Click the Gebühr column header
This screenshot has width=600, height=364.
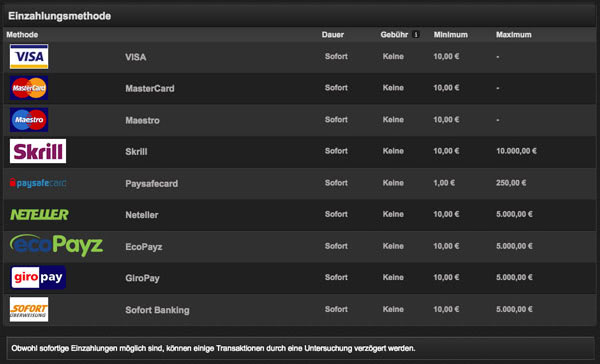394,34
